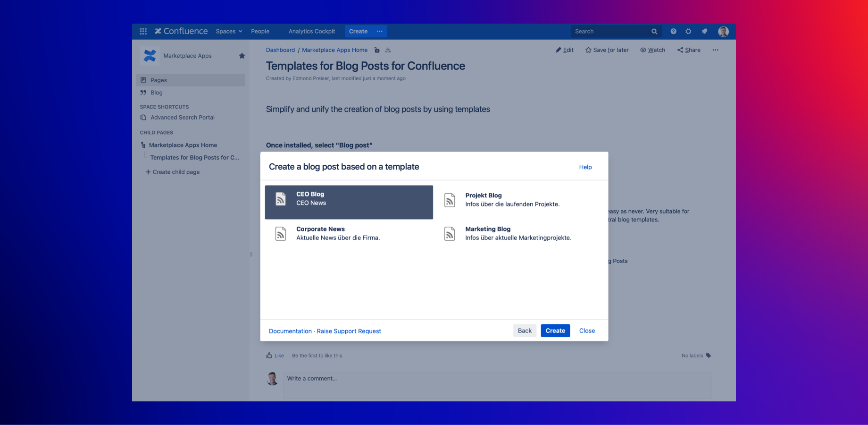
Task: Click the Share button
Action: (689, 50)
